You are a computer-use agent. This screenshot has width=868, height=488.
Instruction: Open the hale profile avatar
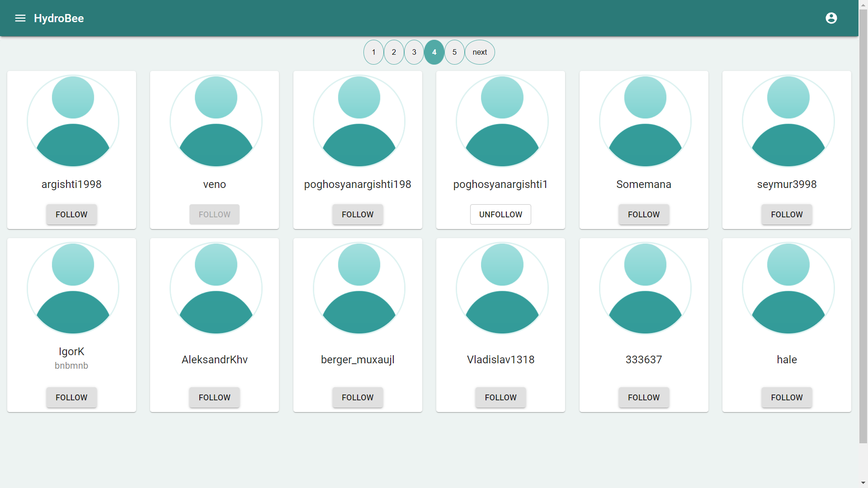point(787,287)
